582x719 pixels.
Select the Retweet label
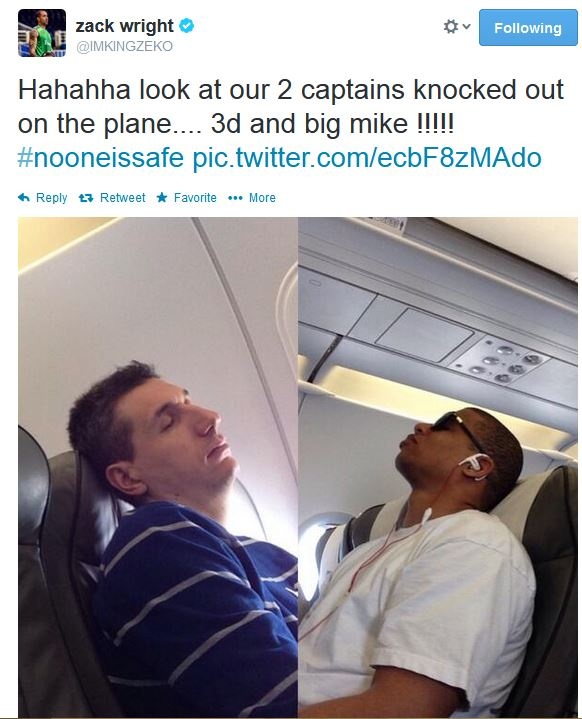point(122,198)
